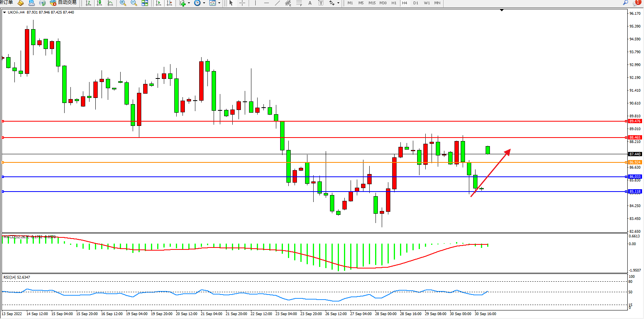Toggle bar chart mode
This screenshot has width=644, height=319.
coord(88,3)
